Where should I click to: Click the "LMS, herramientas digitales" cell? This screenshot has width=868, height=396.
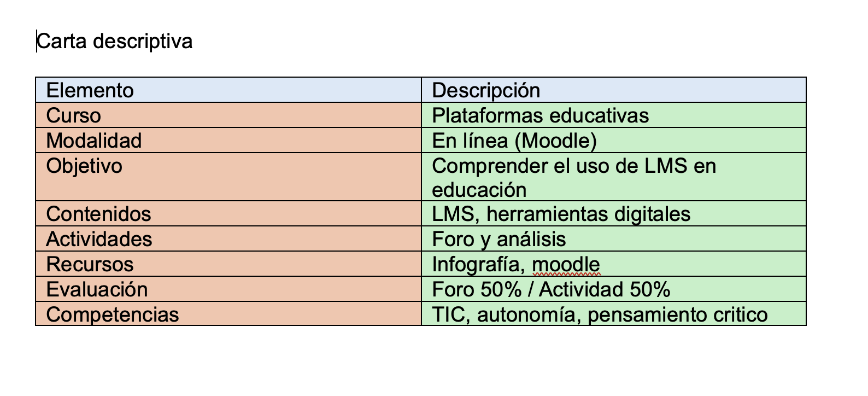[561, 214]
